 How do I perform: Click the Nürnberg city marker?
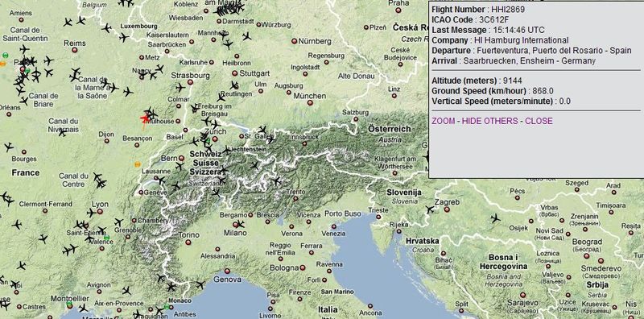[x=294, y=41]
